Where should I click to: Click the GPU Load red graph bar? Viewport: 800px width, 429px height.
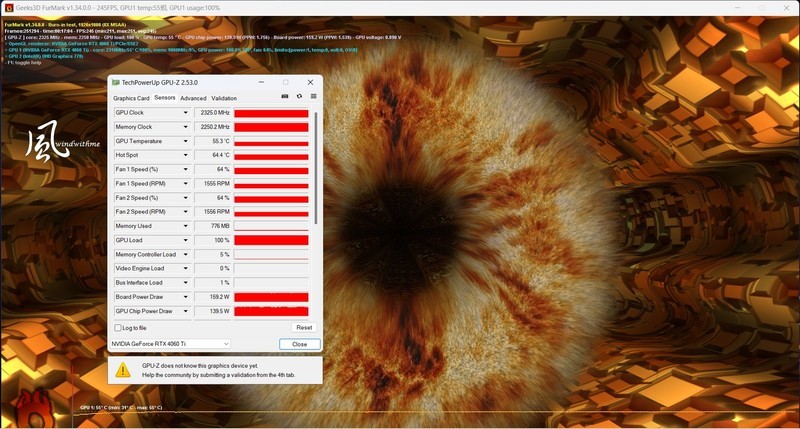(x=271, y=240)
